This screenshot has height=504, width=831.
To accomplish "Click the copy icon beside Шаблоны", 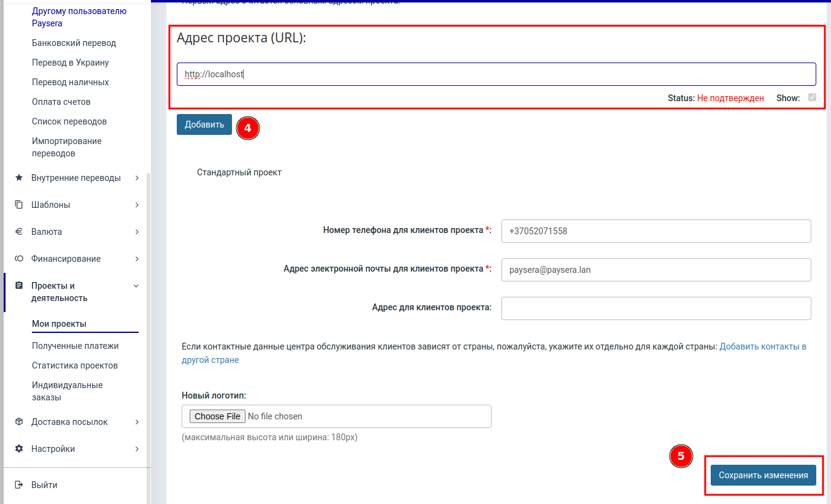I will click(18, 205).
